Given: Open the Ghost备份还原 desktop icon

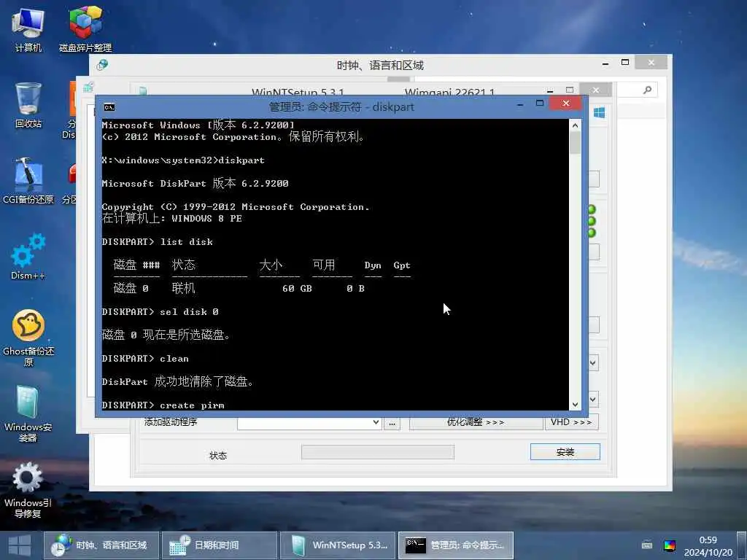Looking at the screenshot, I should [x=28, y=337].
